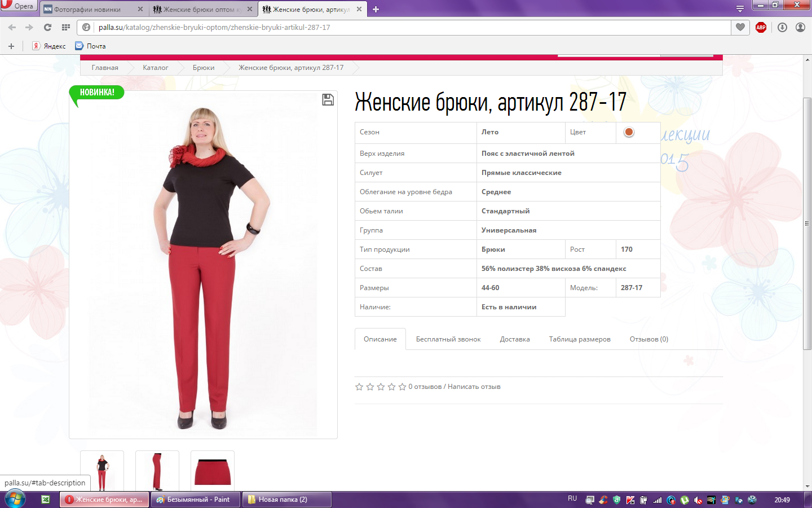
Task: Rate the product with the third star
Action: pos(381,387)
